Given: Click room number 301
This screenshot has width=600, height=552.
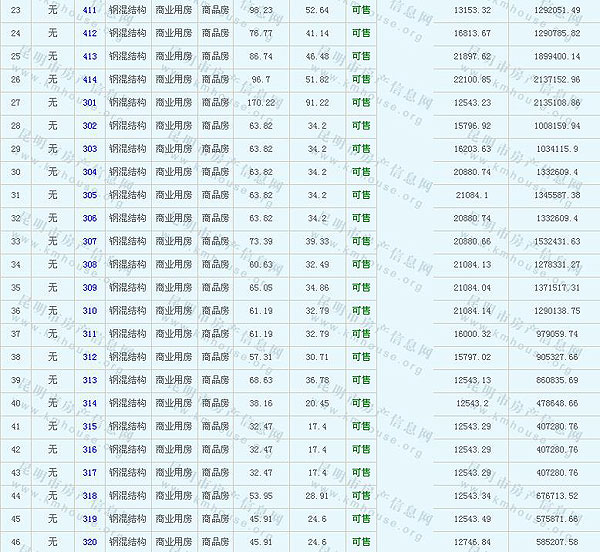Looking at the screenshot, I should click(90, 102).
